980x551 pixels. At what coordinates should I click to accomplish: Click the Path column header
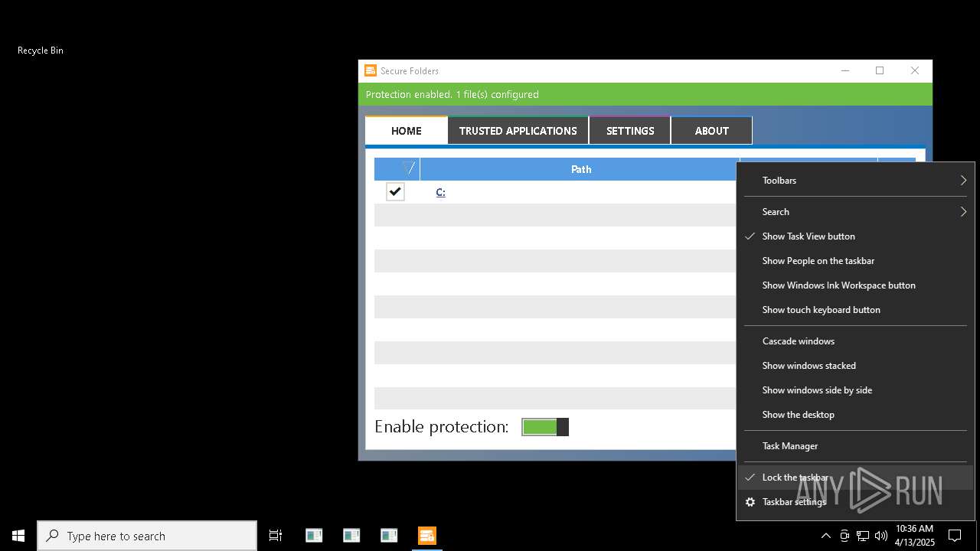click(x=580, y=169)
